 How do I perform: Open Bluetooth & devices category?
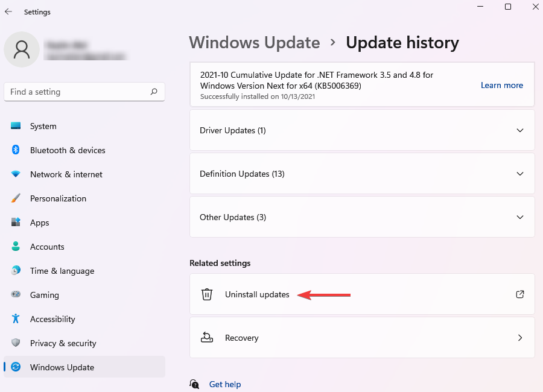pyautogui.click(x=84, y=150)
